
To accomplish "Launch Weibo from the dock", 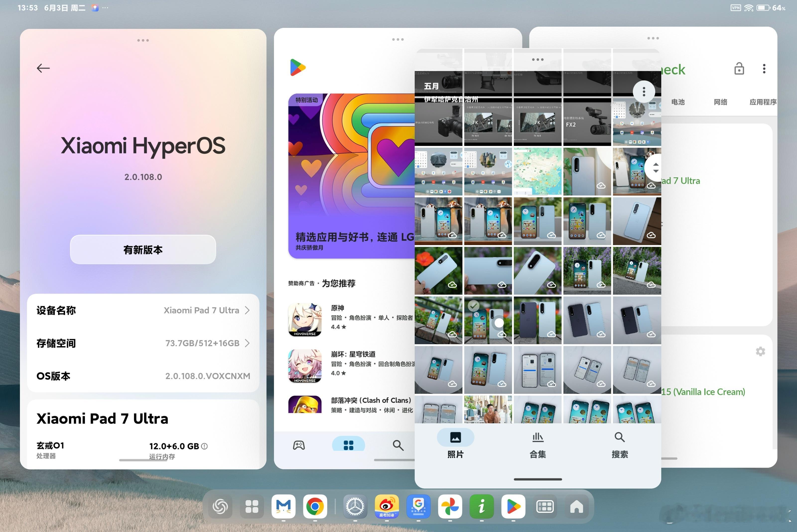I will point(387,507).
